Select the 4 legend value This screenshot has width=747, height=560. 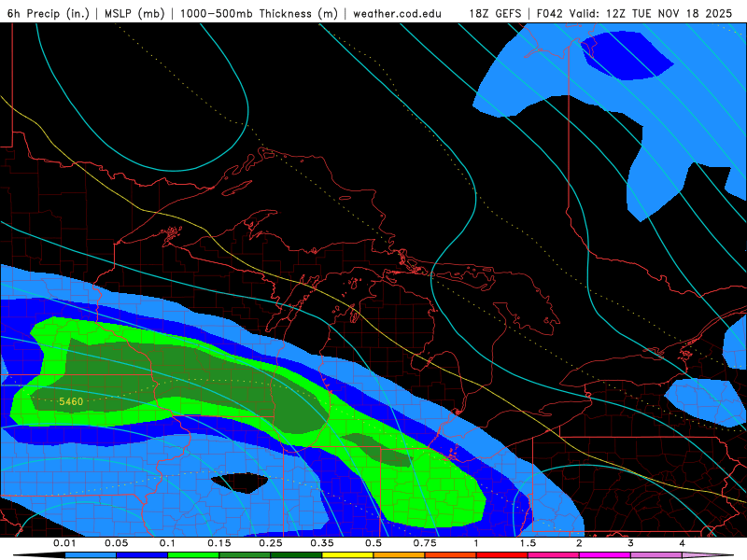tap(683, 543)
